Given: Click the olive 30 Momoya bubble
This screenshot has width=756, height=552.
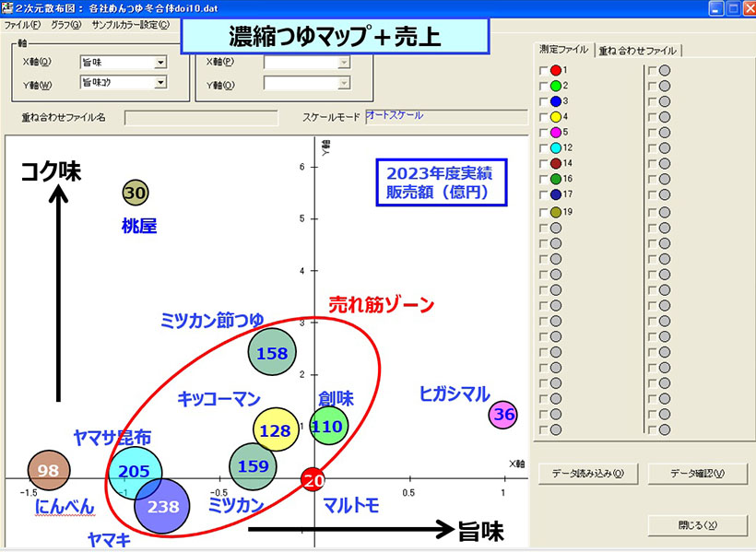Looking at the screenshot, I should pyautogui.click(x=136, y=193).
